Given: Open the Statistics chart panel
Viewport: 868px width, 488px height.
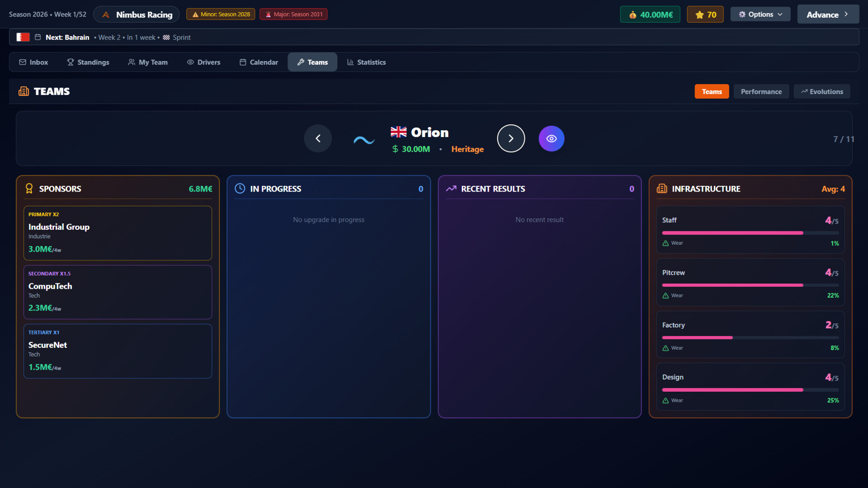Looking at the screenshot, I should (366, 62).
